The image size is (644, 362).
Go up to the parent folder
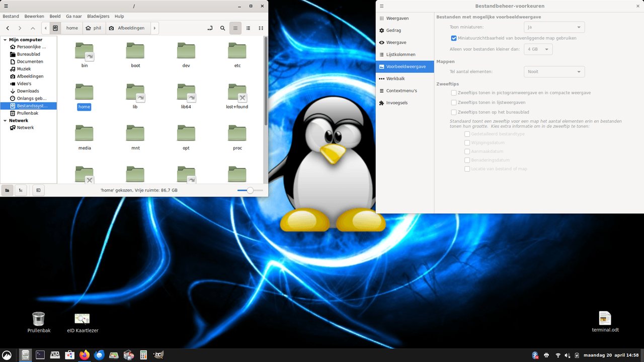point(33,28)
